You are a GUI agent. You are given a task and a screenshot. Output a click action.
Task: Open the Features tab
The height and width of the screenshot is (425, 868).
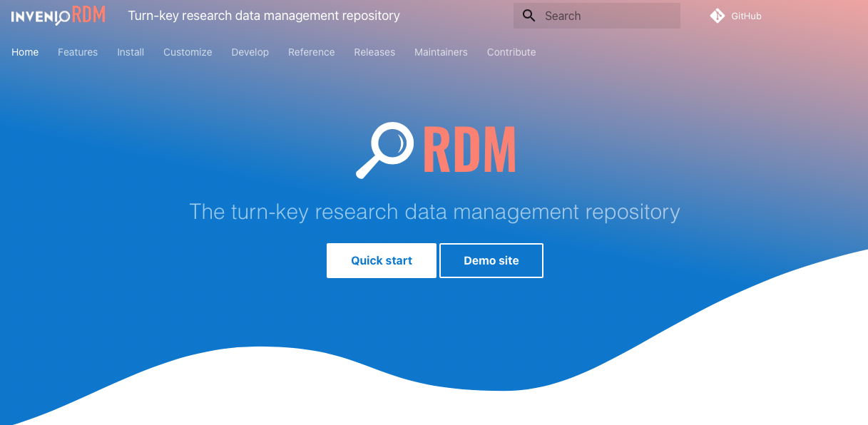(78, 52)
